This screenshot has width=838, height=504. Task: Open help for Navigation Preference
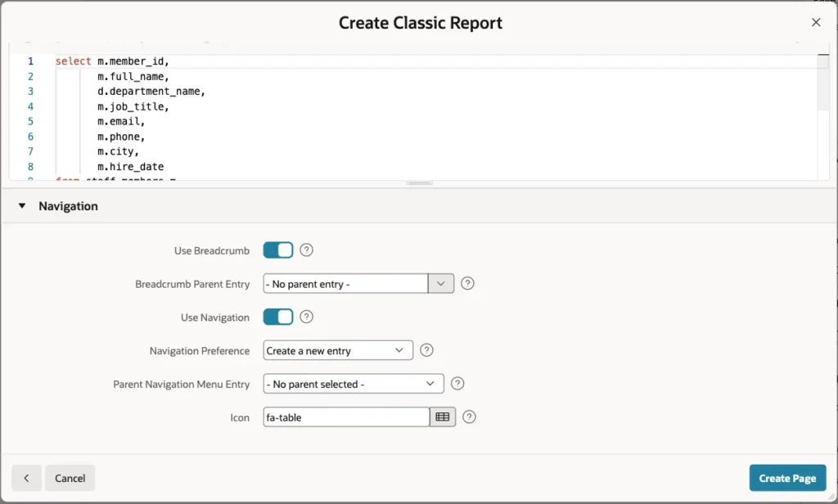click(x=426, y=350)
